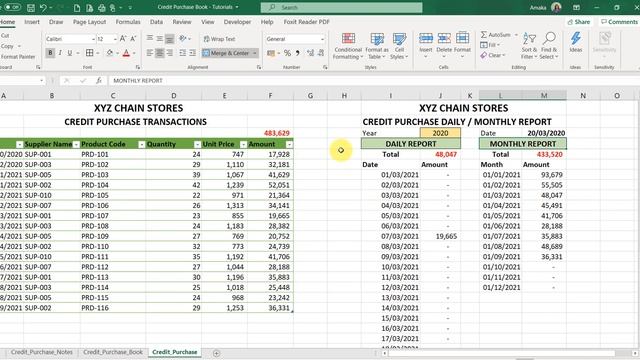Image resolution: width=640 pixels, height=360 pixels.
Task: Open Find & Select menu
Action: tap(549, 46)
